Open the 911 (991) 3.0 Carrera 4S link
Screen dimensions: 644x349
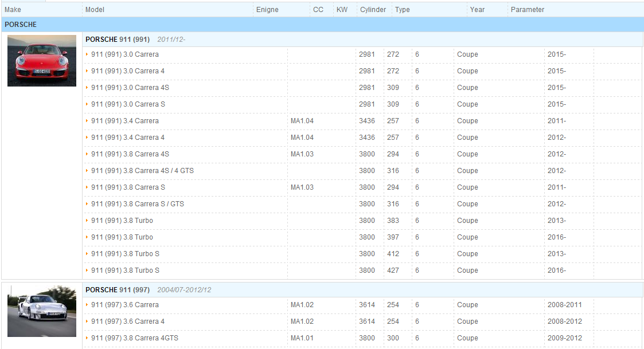pyautogui.click(x=130, y=88)
